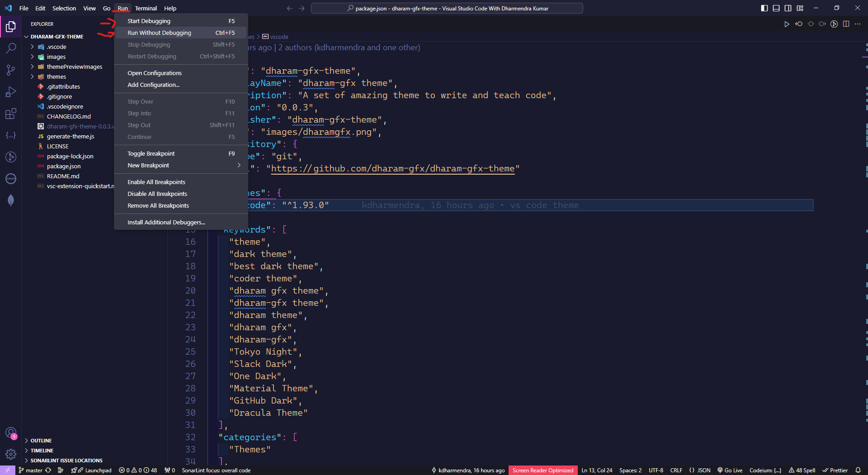
Task: Click the remote window indicator in status bar
Action: pos(8,470)
